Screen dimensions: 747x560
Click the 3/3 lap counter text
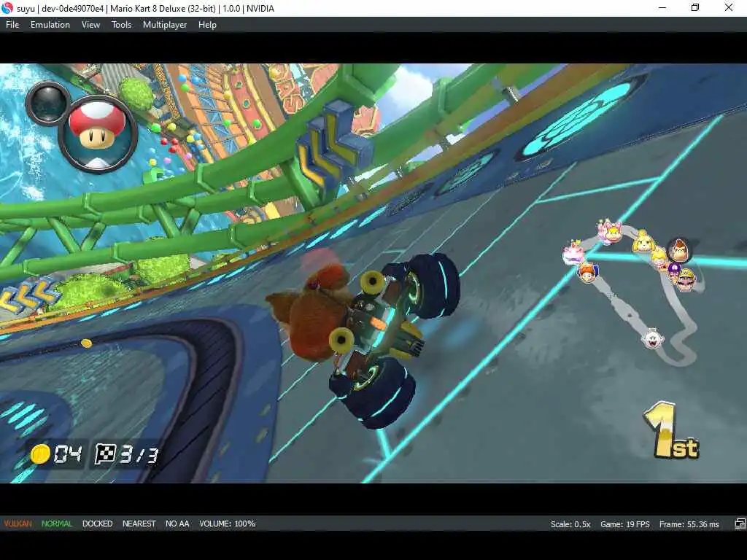pos(138,455)
